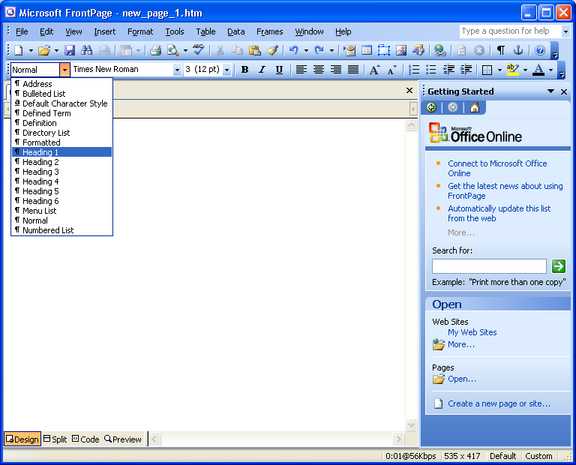Open the Undo history dropdown arrow
This screenshot has width=576, height=465.
point(306,50)
